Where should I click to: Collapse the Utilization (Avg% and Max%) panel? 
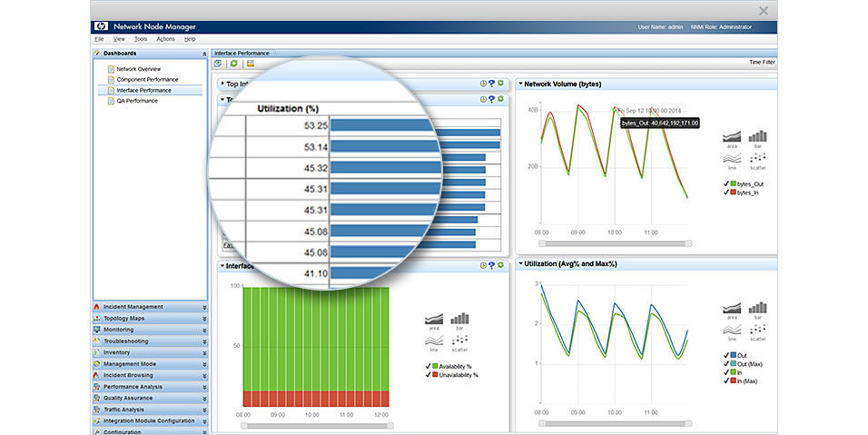point(520,264)
